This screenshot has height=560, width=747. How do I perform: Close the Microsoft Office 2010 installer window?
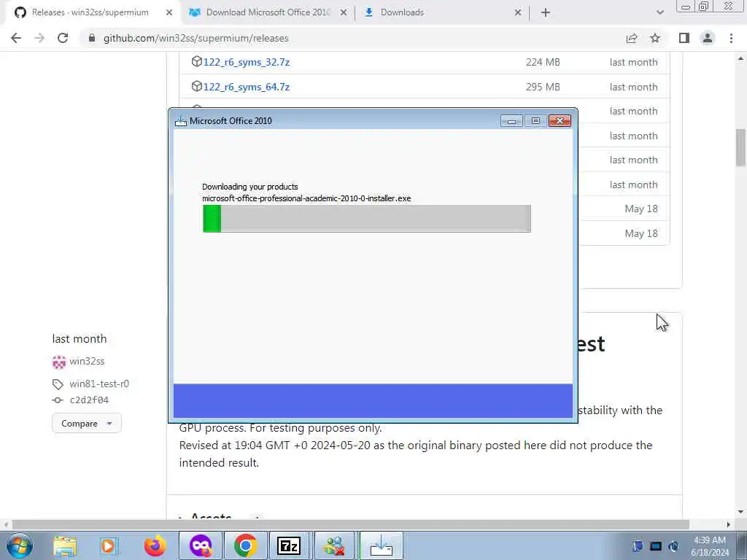(x=560, y=121)
